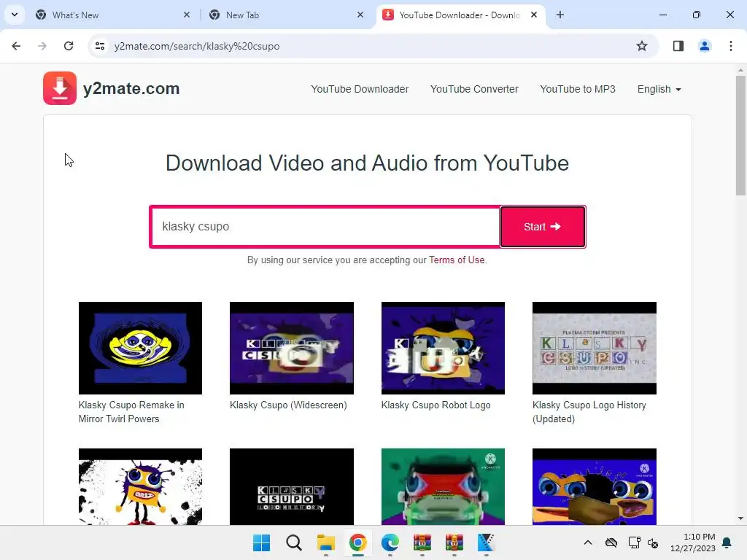Open Klasky Csupo Robot Logo thumbnail
The width and height of the screenshot is (747, 560).
(x=443, y=348)
